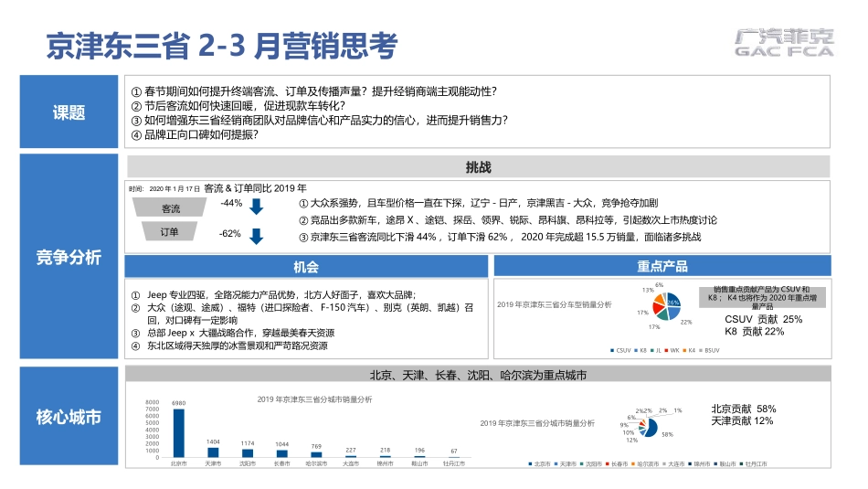
Task: Click the down arrow beside -44%
Action: [x=256, y=206]
